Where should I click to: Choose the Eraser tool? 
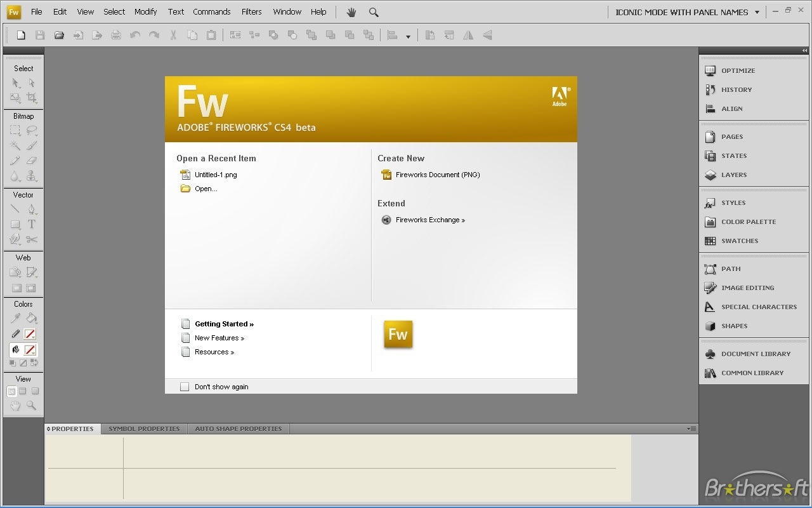[32, 161]
